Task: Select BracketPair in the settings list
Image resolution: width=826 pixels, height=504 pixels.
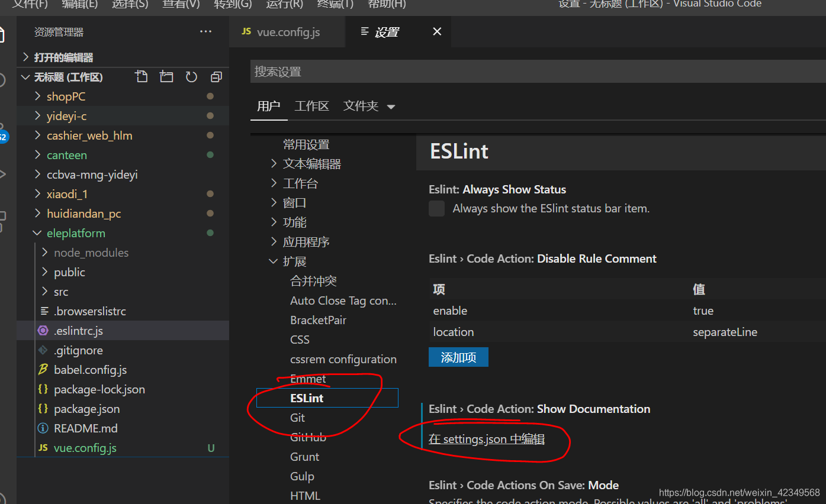Action: click(x=318, y=320)
